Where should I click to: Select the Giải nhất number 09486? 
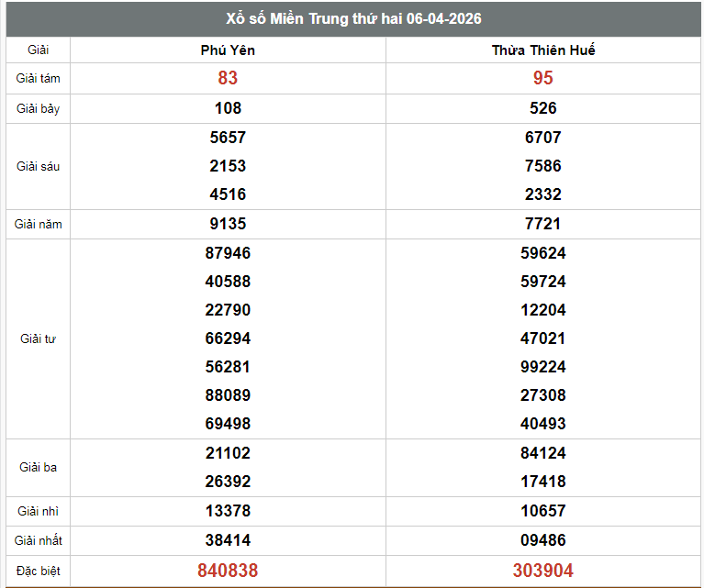point(542,540)
